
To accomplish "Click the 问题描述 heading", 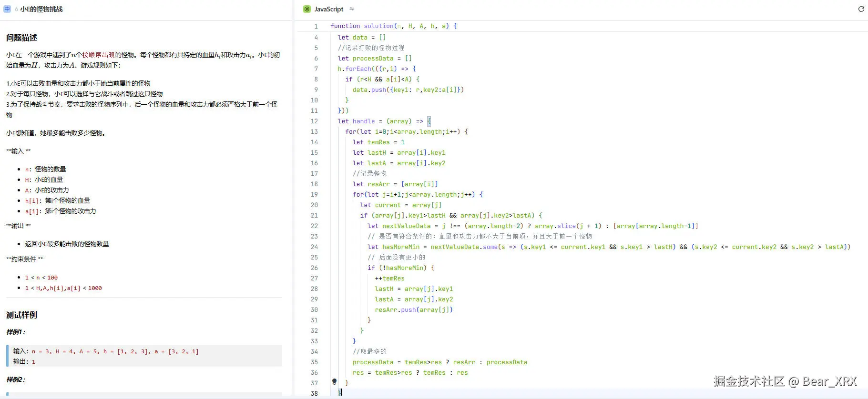I will tap(21, 38).
